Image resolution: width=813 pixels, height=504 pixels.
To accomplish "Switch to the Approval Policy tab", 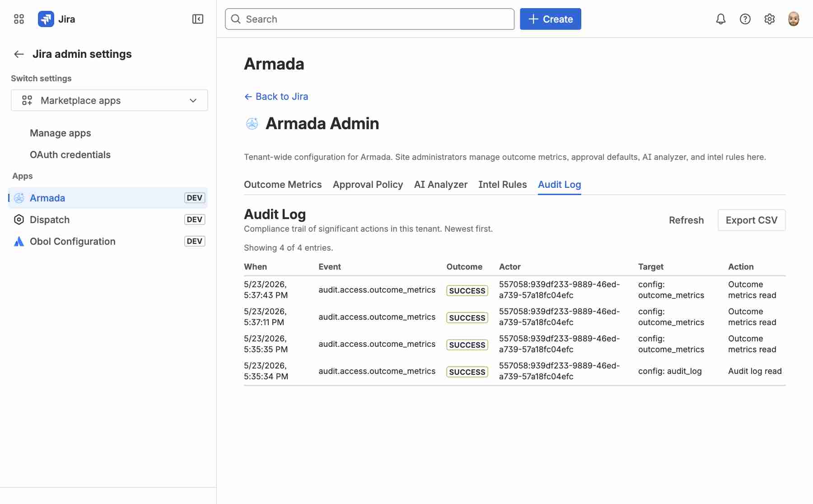I will [x=368, y=185].
